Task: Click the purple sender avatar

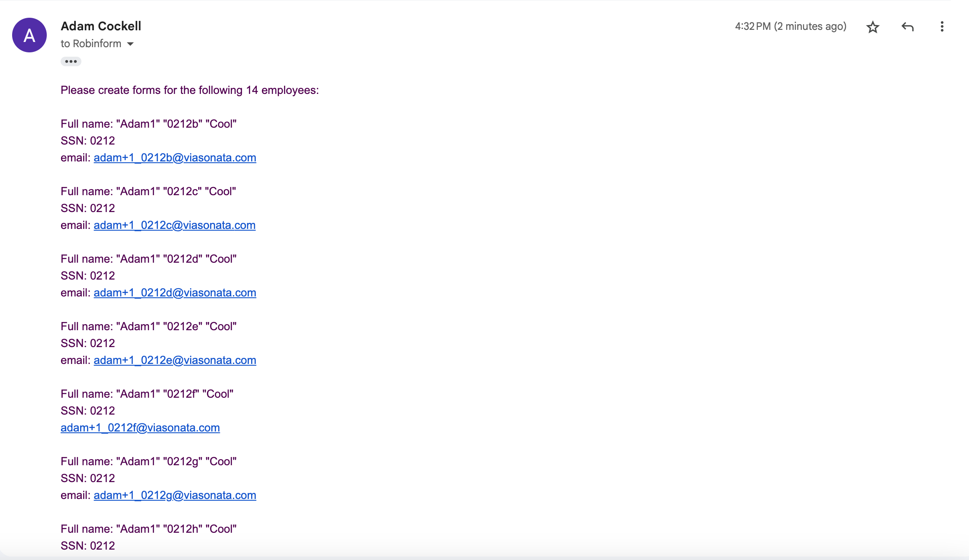Action: 29,35
